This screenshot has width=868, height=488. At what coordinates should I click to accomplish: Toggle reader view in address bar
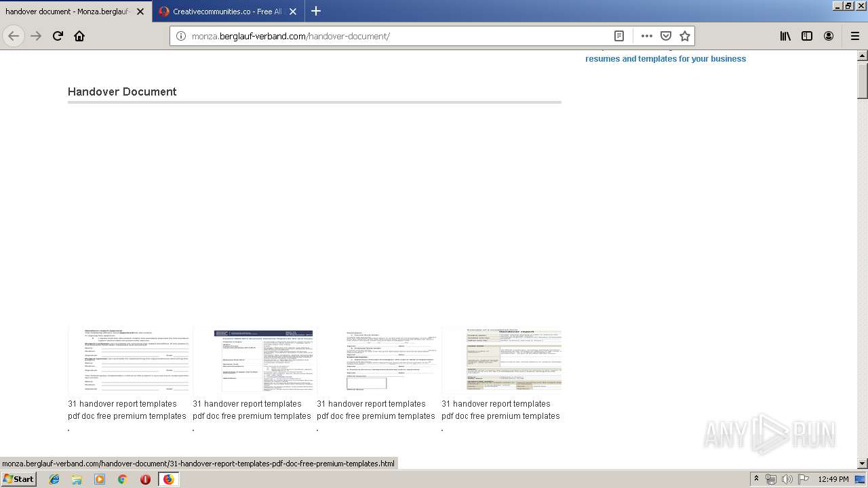tap(619, 36)
